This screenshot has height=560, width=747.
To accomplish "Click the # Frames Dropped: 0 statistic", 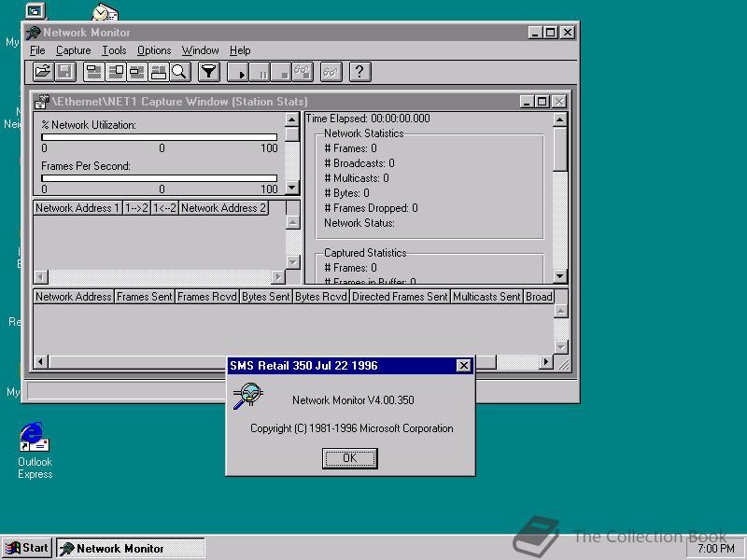I will tap(371, 208).
